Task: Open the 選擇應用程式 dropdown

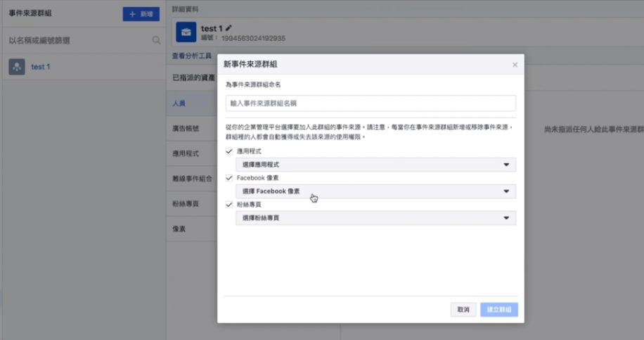Action: [x=375, y=165]
